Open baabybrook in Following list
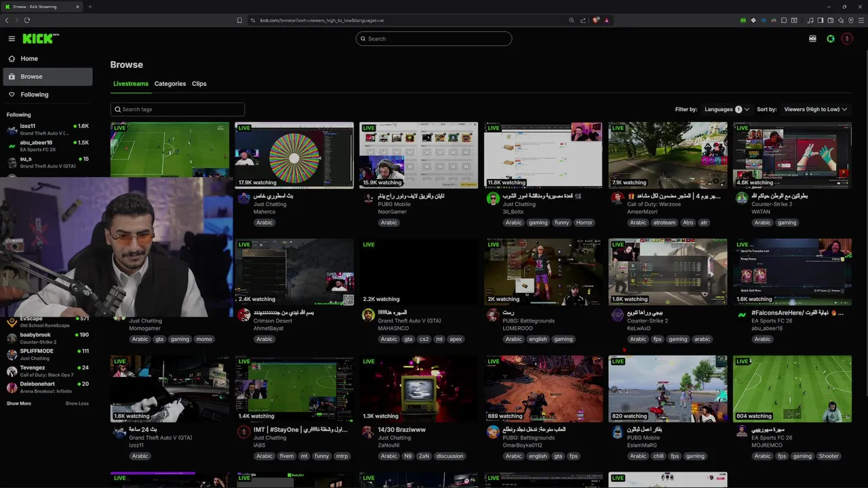This screenshot has height=488, width=868. tap(47, 338)
